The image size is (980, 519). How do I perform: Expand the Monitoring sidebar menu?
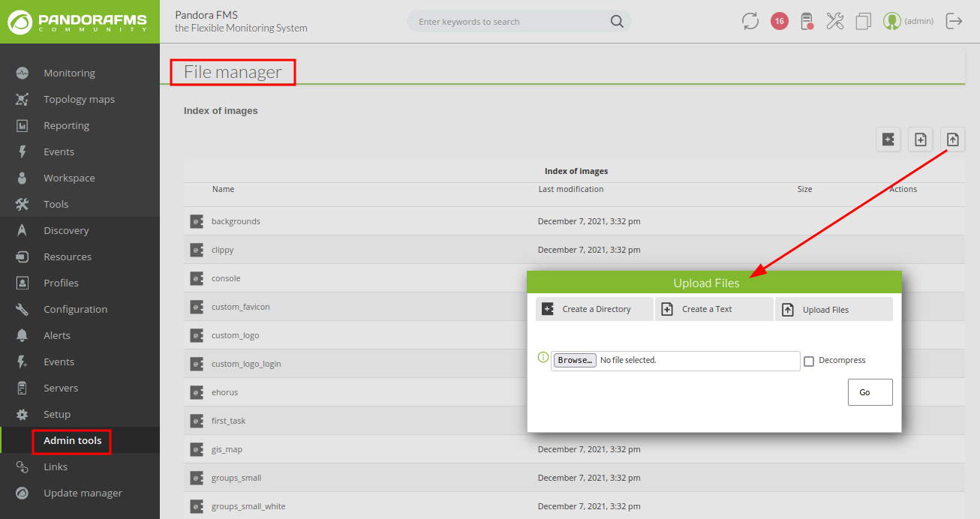(69, 73)
